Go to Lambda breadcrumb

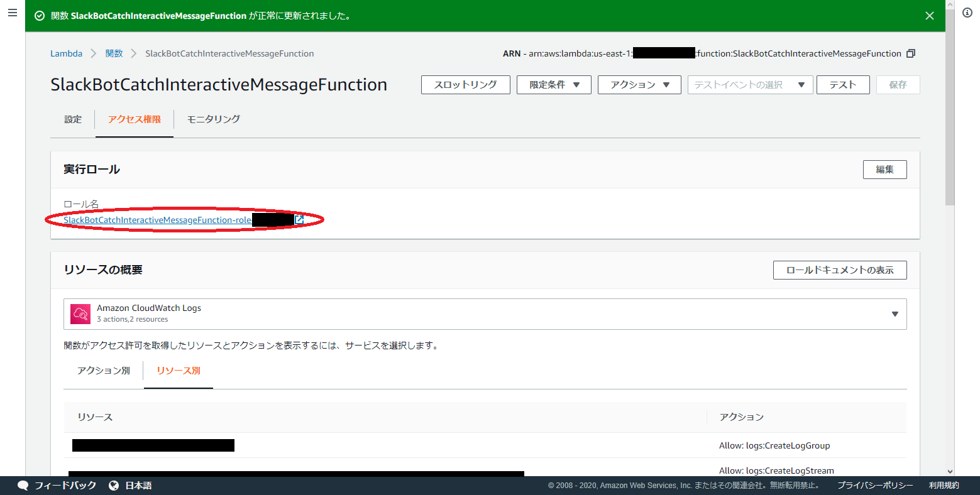[66, 53]
